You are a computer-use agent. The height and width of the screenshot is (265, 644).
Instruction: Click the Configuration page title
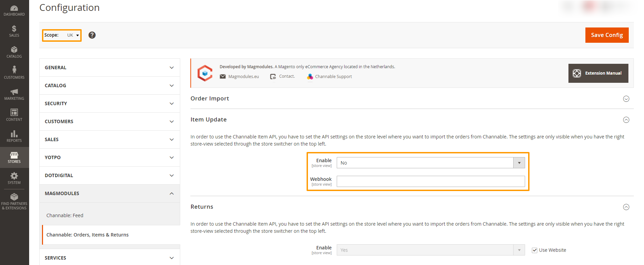coord(69,7)
